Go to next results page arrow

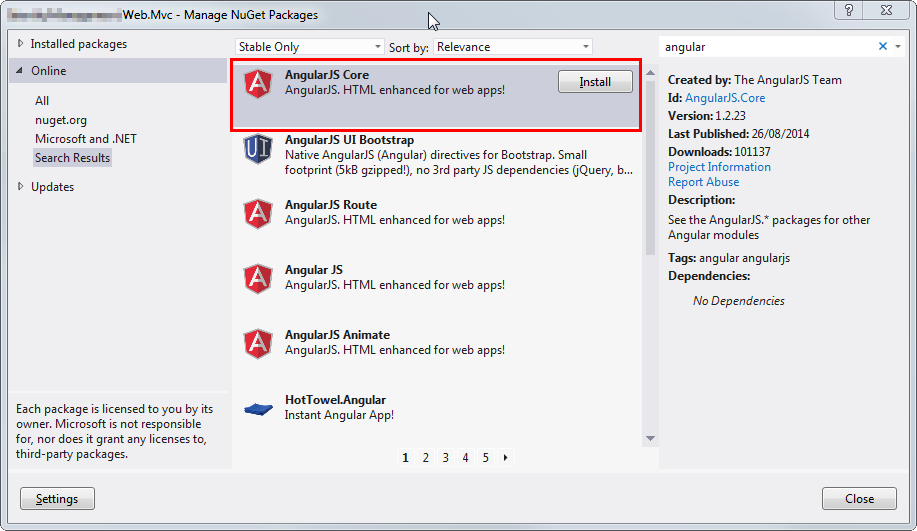(x=505, y=457)
